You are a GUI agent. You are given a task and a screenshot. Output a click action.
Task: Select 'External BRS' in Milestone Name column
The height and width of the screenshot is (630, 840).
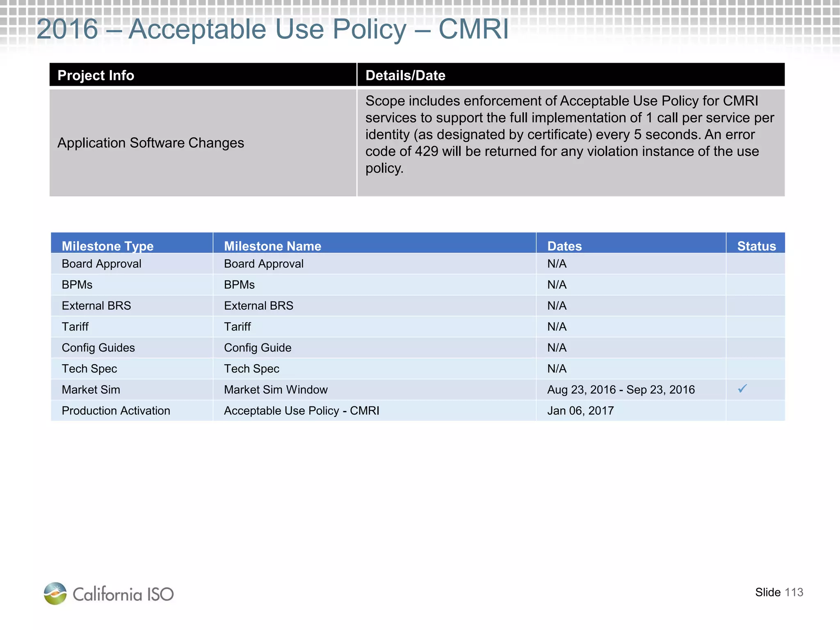coord(258,306)
